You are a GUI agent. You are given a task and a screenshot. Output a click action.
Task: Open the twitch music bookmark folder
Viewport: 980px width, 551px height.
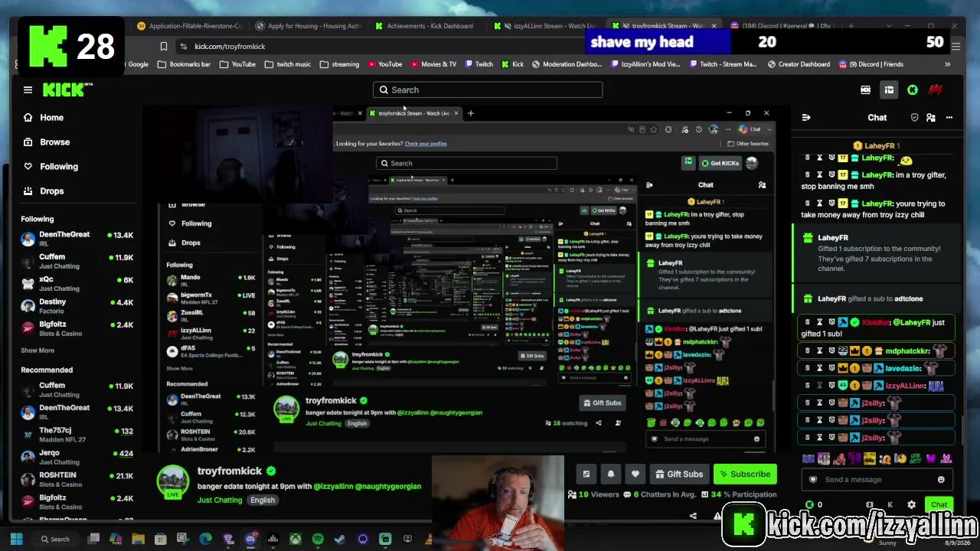288,64
